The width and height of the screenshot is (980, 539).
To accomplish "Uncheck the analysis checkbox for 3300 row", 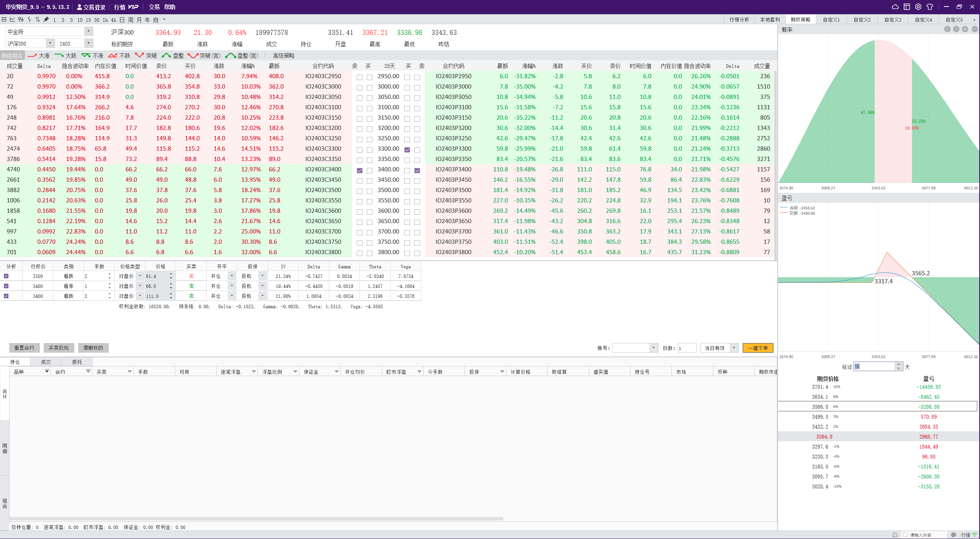I will tap(6, 276).
